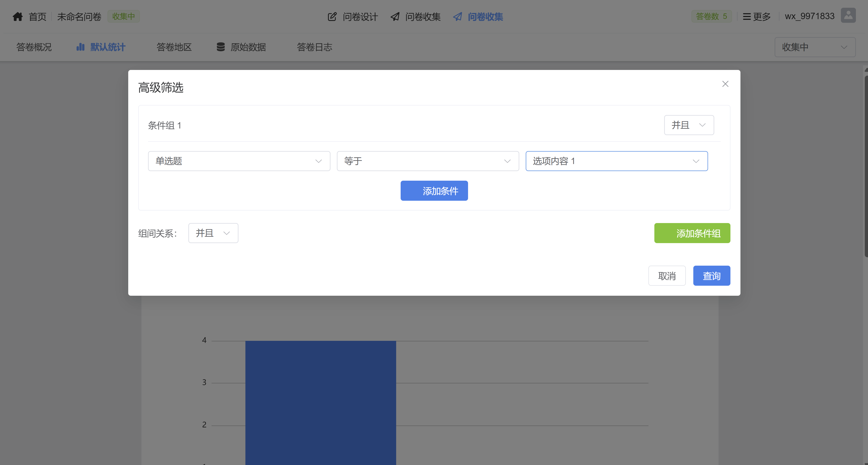
Task: Close the 高级筛选 dialog
Action: coord(725,84)
